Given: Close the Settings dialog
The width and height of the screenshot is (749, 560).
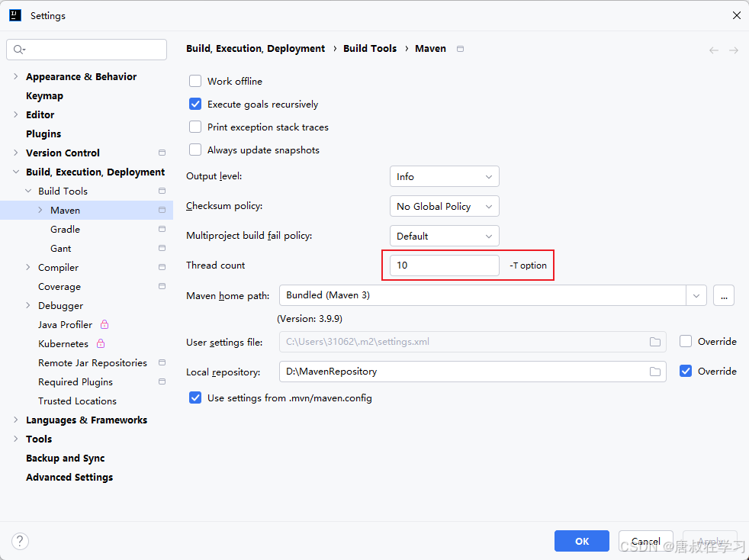Looking at the screenshot, I should click(736, 16).
